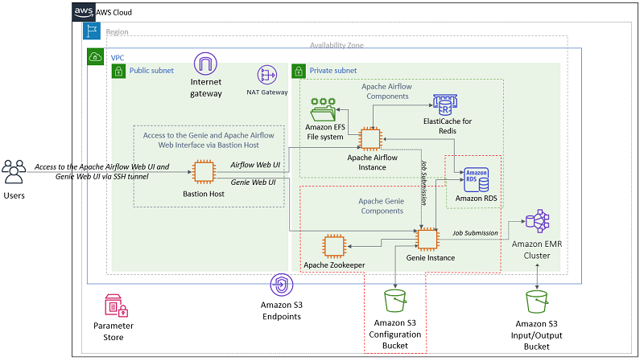This screenshot has width=644, height=361.
Task: Select the 'Availability Zone' label
Action: (x=336, y=46)
